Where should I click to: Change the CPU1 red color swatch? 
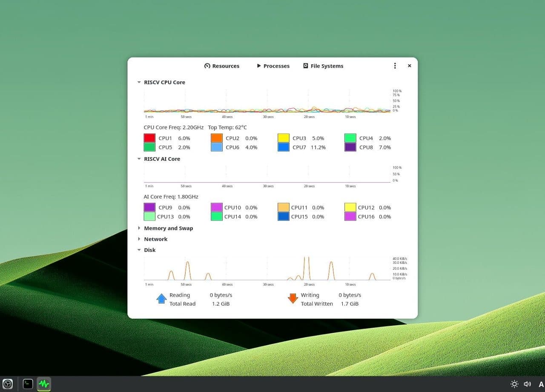(149, 138)
